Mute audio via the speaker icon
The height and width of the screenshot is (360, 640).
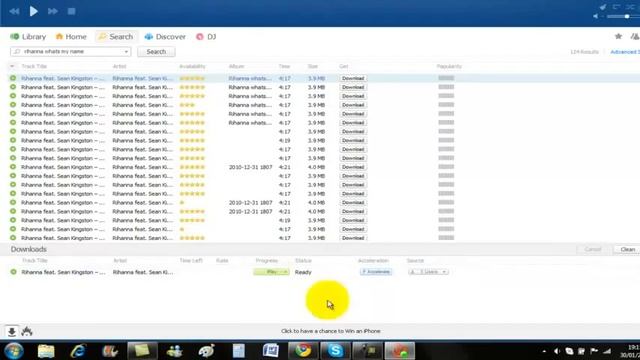tap(596, 16)
